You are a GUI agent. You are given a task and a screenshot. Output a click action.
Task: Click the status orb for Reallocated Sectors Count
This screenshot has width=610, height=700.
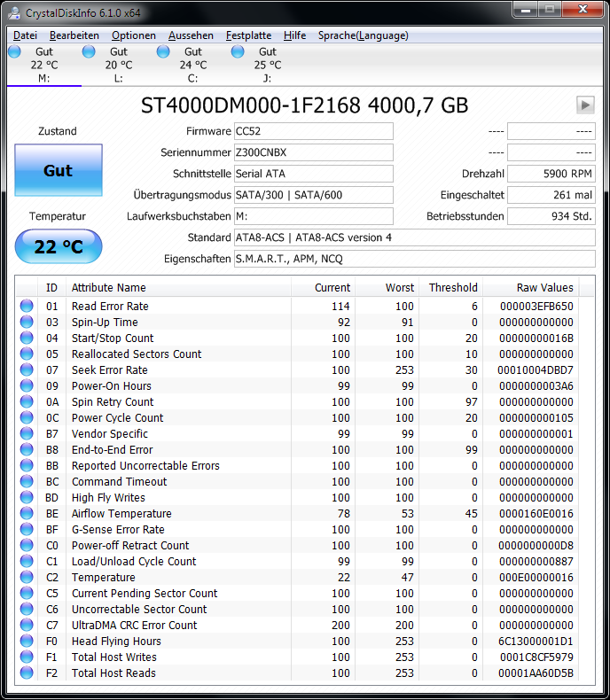tap(27, 354)
